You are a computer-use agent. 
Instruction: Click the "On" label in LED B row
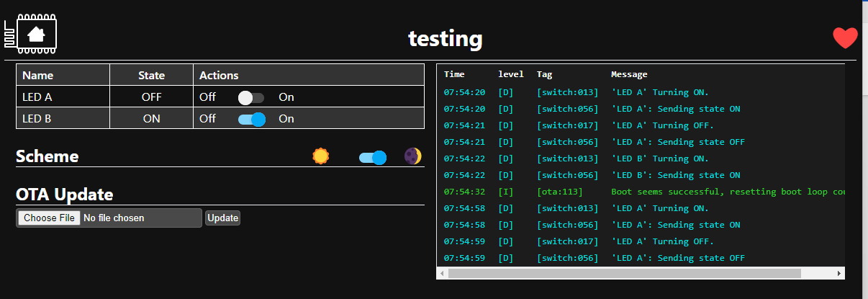286,119
